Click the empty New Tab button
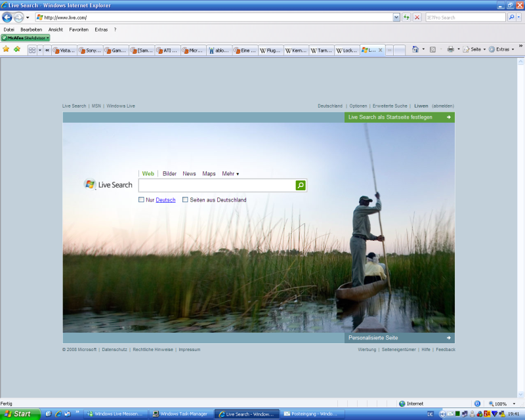Image resolution: width=525 pixels, height=420 pixels. 399,51
